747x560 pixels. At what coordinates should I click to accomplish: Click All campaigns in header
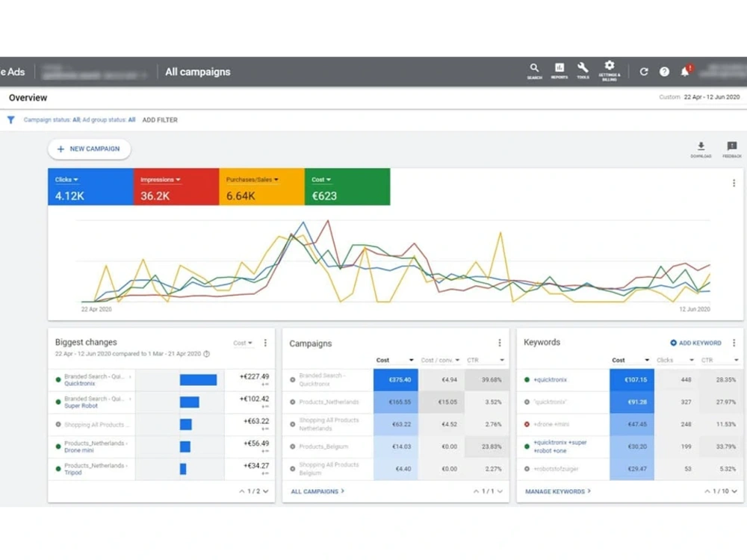click(x=198, y=72)
